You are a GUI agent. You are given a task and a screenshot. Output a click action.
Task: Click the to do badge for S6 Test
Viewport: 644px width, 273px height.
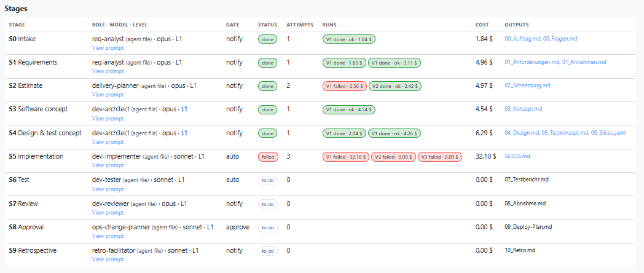point(268,181)
